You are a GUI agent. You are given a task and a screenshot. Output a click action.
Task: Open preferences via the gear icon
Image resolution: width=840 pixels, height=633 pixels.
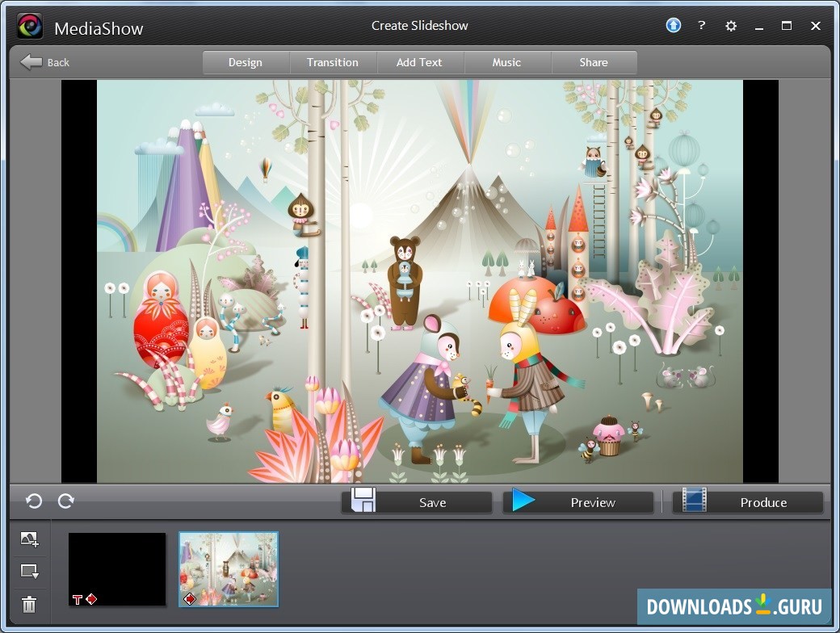[x=730, y=25]
